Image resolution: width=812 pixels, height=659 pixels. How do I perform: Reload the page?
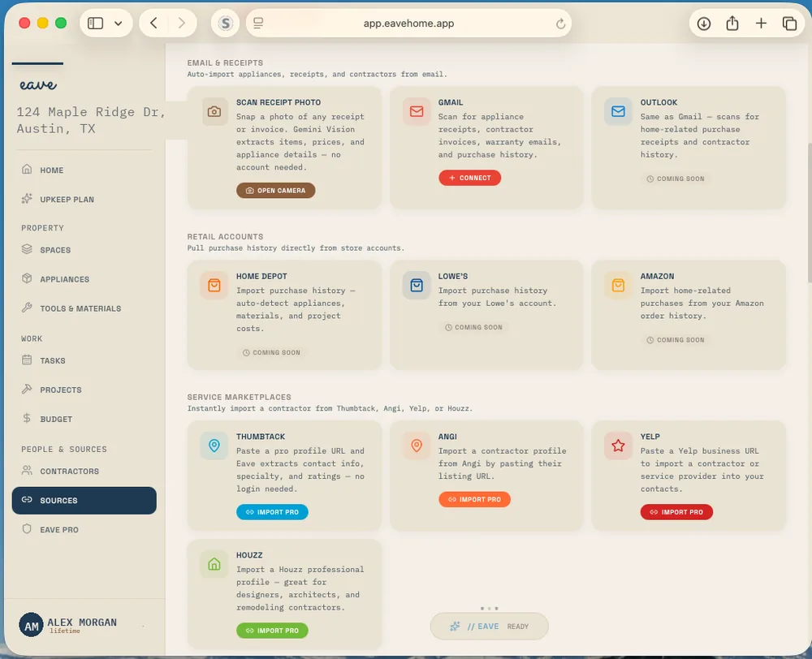[x=560, y=24]
